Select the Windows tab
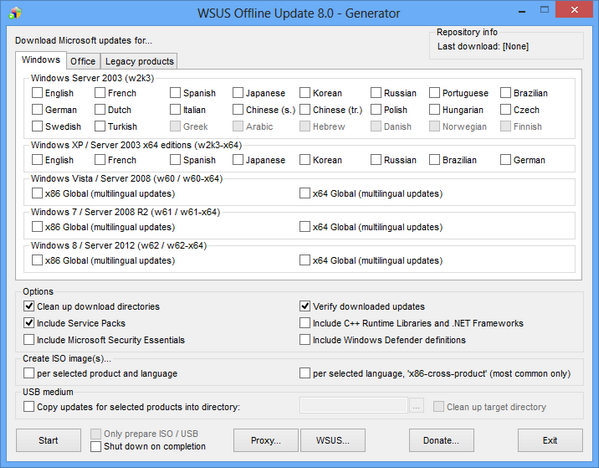The image size is (599, 468). 41,60
